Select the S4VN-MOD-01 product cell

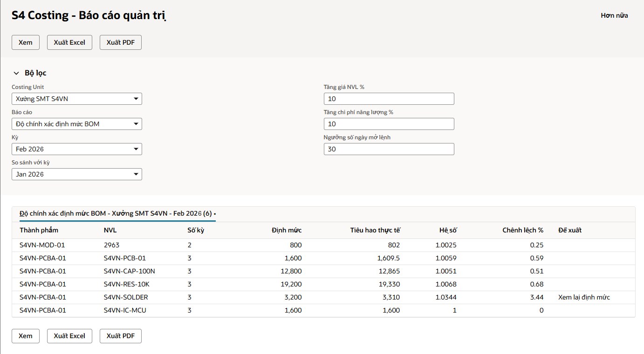[42, 245]
